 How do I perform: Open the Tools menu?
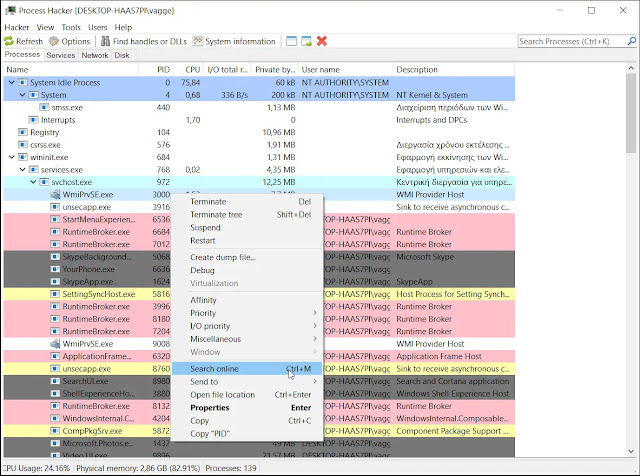[71, 27]
